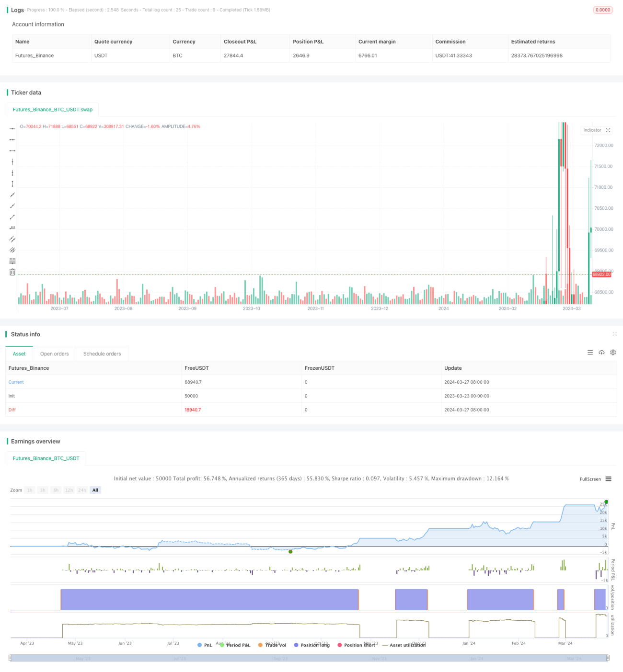Open the gear settings in Status info
This screenshot has height=672, width=623.
(x=613, y=353)
